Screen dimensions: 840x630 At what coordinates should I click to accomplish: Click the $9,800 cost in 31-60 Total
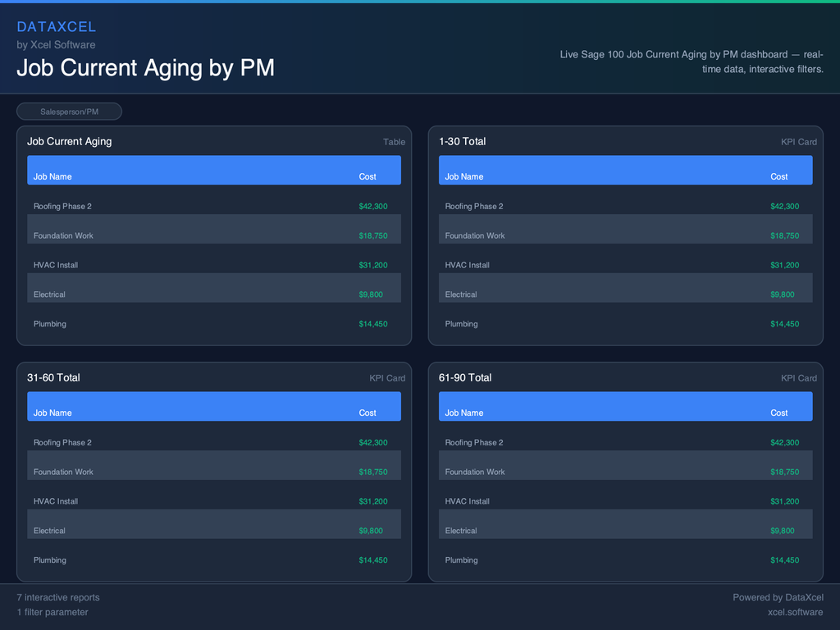click(371, 531)
